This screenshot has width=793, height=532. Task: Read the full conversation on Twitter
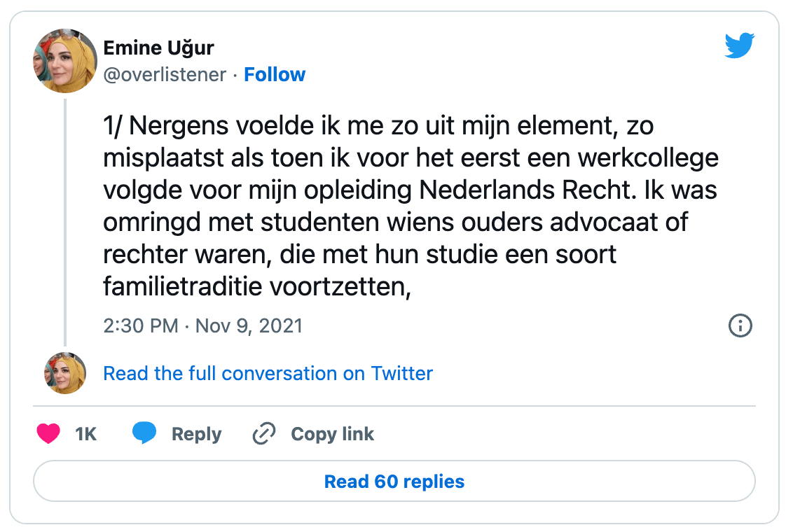pos(268,373)
